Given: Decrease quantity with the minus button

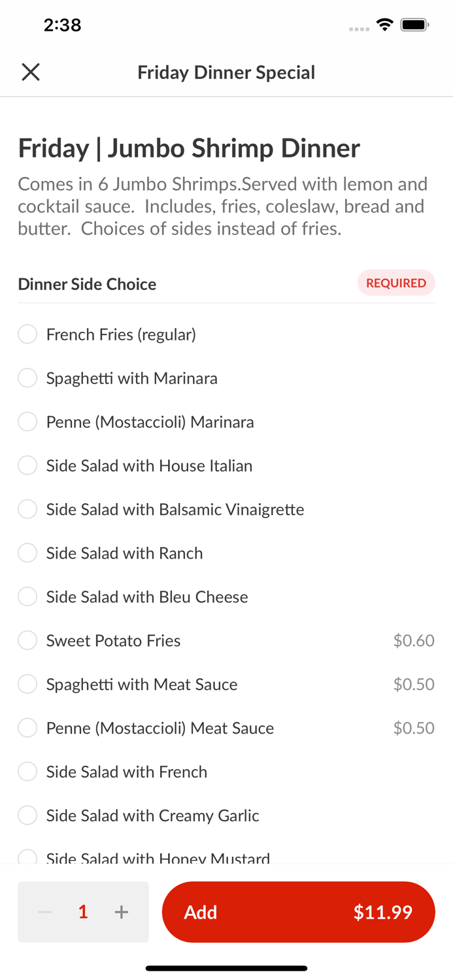Looking at the screenshot, I should [44, 912].
